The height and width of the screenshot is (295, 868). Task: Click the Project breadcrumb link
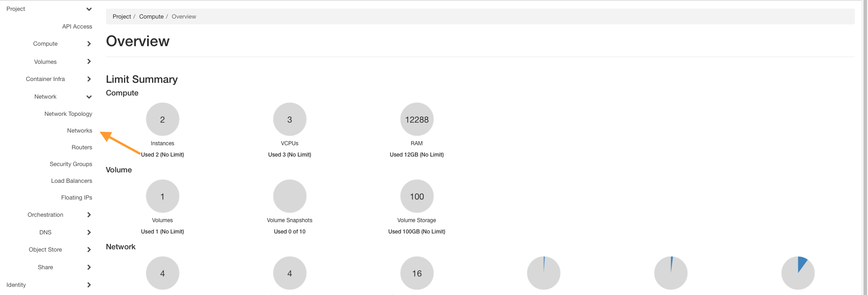click(x=122, y=17)
